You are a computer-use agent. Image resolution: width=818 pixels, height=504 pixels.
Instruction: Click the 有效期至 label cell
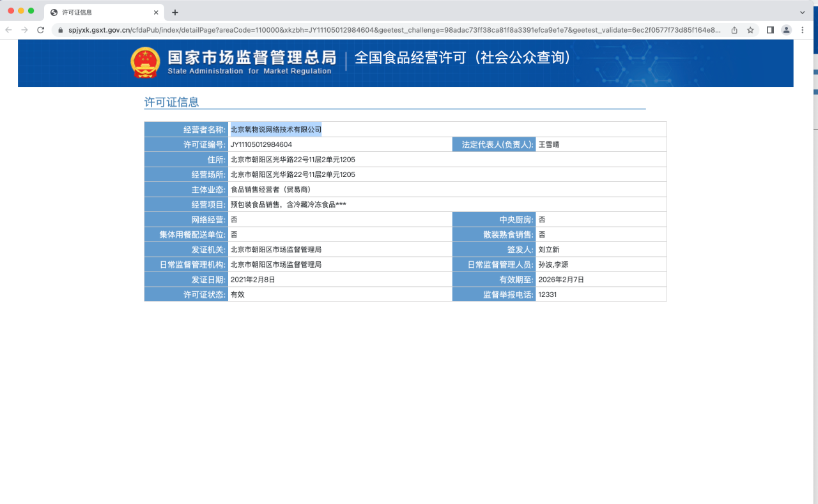click(x=494, y=279)
